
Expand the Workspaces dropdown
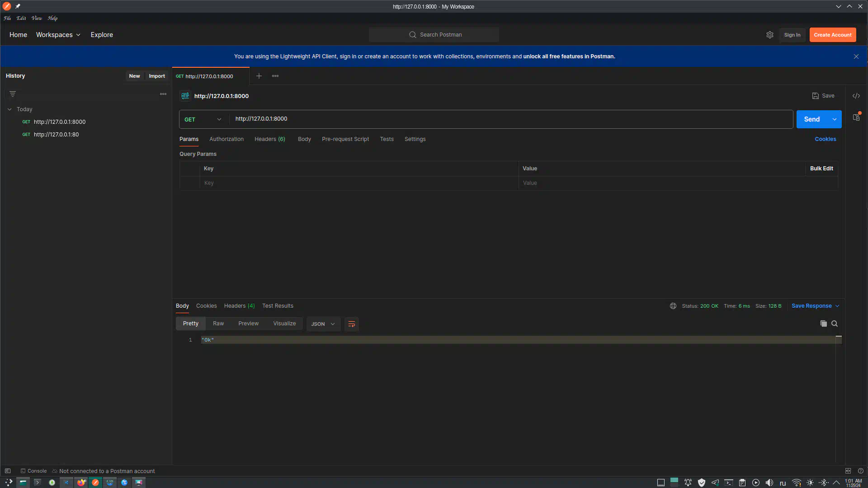click(x=58, y=35)
